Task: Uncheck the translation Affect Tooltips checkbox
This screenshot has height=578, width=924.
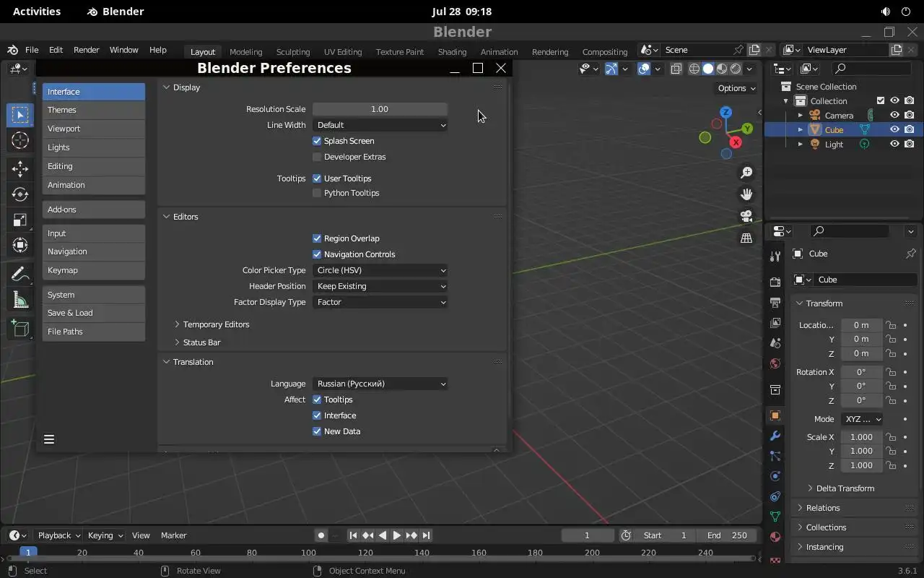Action: point(317,400)
